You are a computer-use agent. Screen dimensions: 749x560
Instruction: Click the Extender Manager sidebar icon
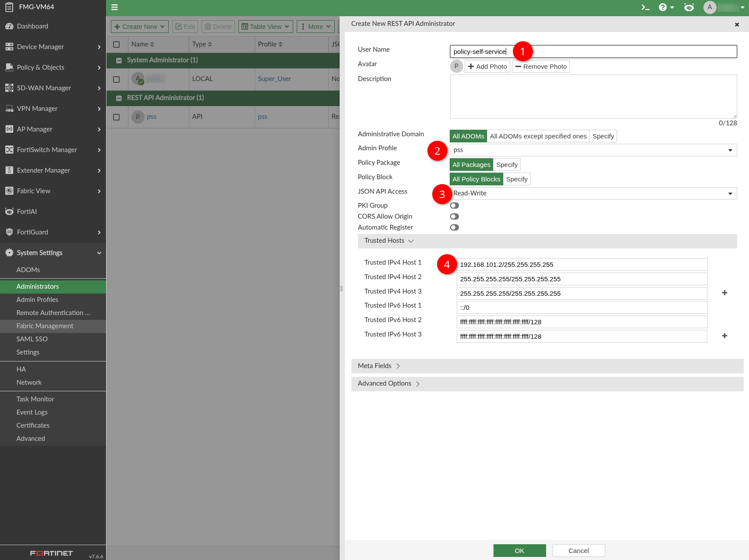(9, 170)
